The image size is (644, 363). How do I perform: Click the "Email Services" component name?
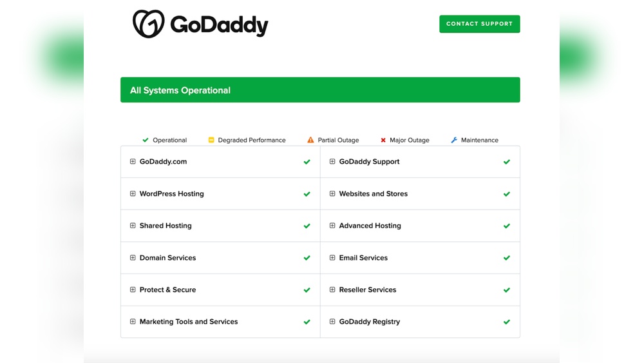click(363, 258)
